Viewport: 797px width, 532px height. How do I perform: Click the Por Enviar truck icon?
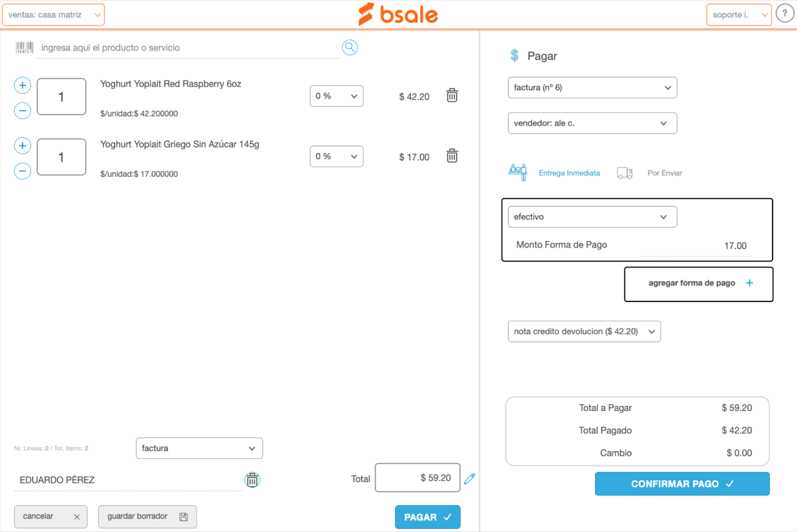tap(625, 173)
